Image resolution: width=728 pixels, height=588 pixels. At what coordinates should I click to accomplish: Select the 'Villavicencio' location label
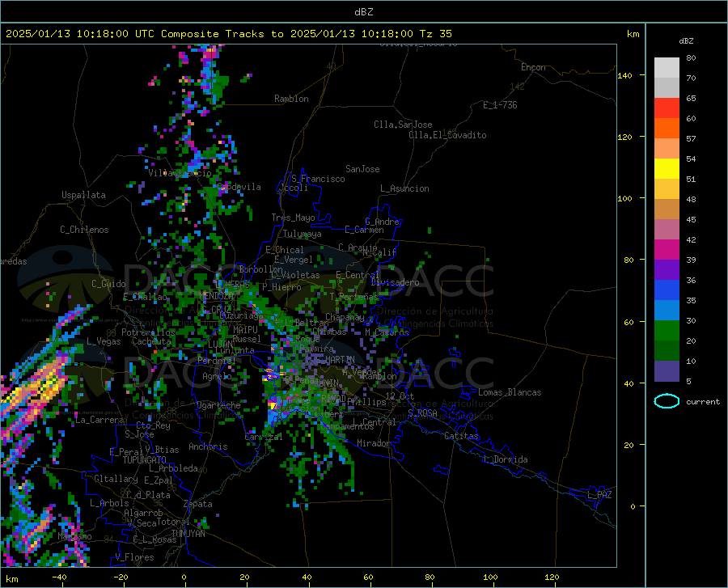180,173
